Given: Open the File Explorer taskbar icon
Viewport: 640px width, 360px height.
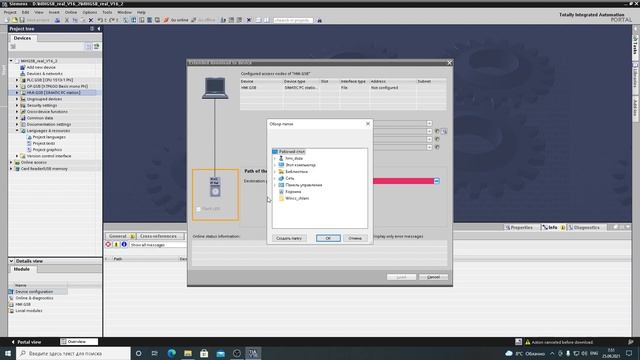Looking at the screenshot, I should click(188, 353).
